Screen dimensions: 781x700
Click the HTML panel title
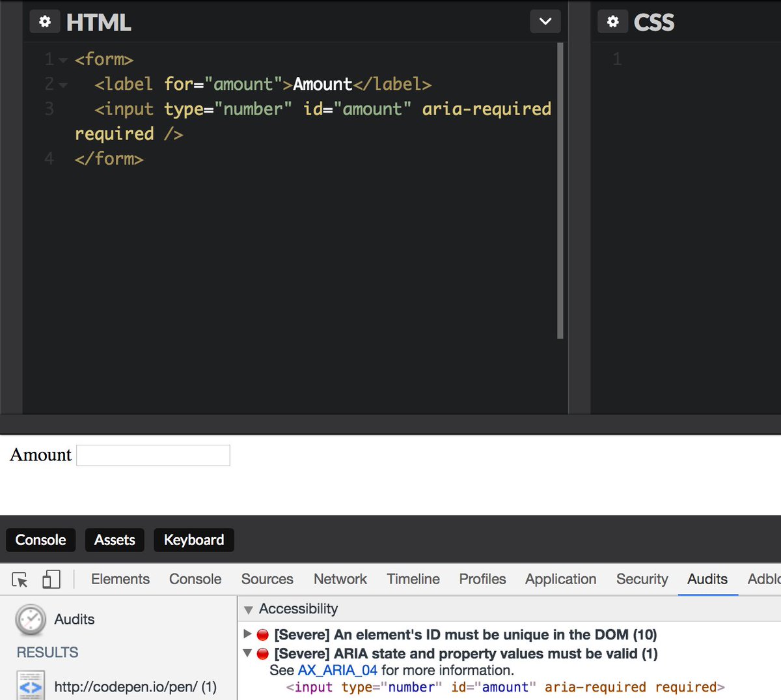click(x=98, y=22)
